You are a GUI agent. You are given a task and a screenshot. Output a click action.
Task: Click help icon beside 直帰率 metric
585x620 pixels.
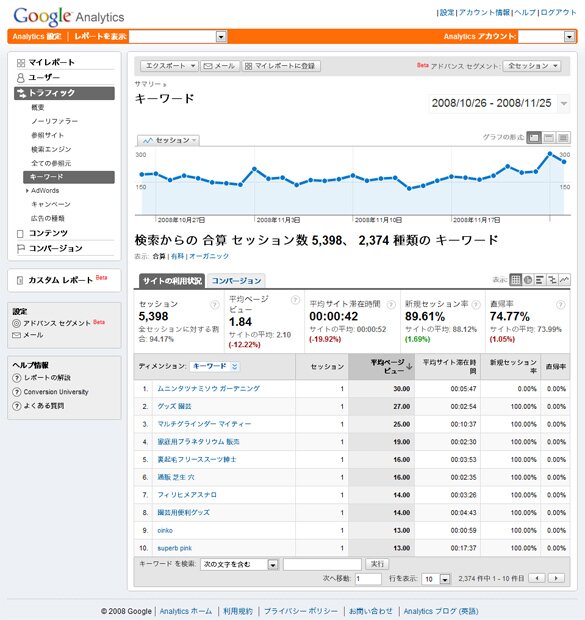(x=560, y=304)
